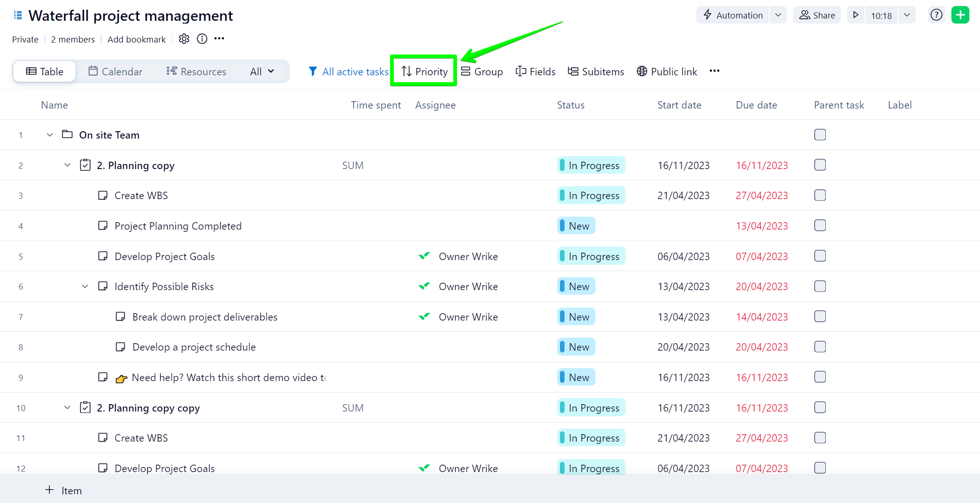Start the timer play button

click(x=855, y=15)
